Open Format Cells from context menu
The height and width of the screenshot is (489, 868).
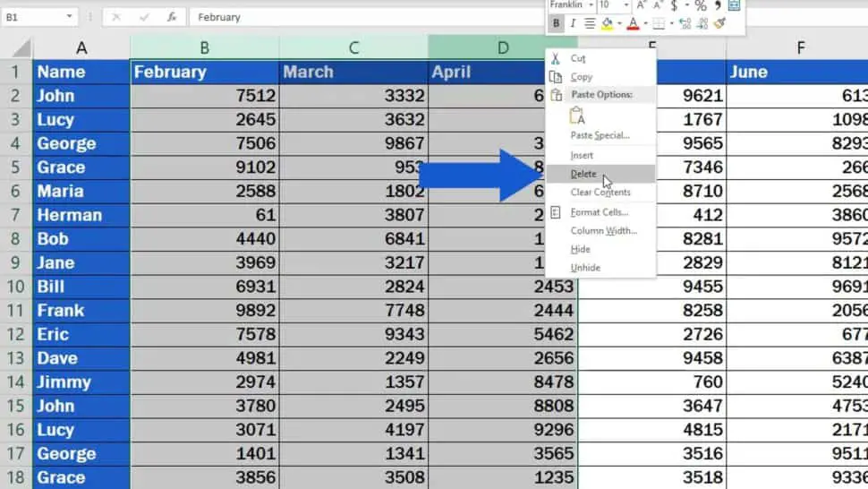600,212
